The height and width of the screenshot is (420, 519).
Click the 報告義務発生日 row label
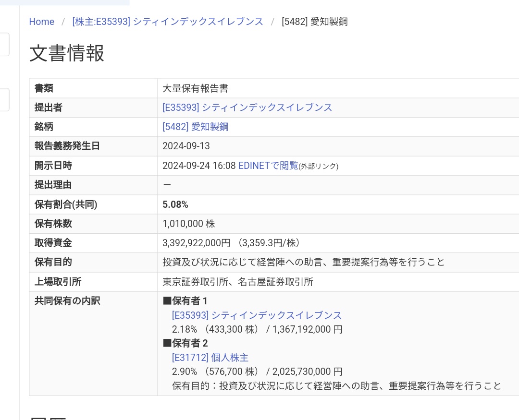pyautogui.click(x=67, y=146)
